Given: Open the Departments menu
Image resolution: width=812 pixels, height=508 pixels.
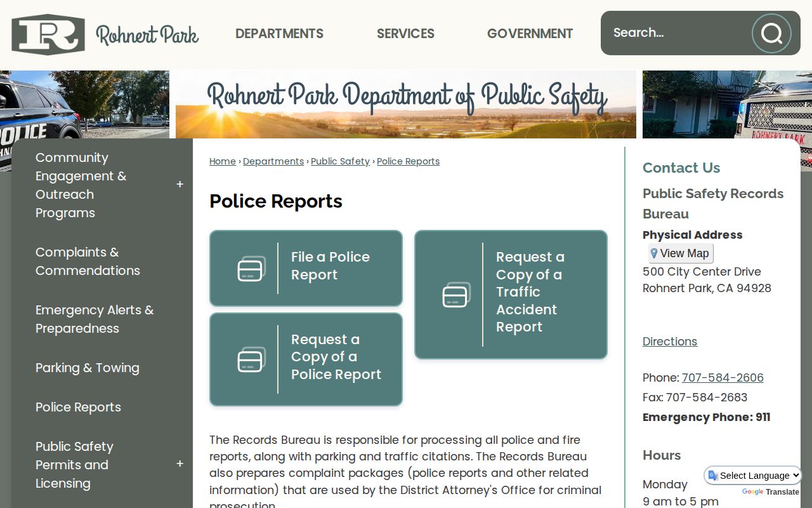Looking at the screenshot, I should point(279,34).
